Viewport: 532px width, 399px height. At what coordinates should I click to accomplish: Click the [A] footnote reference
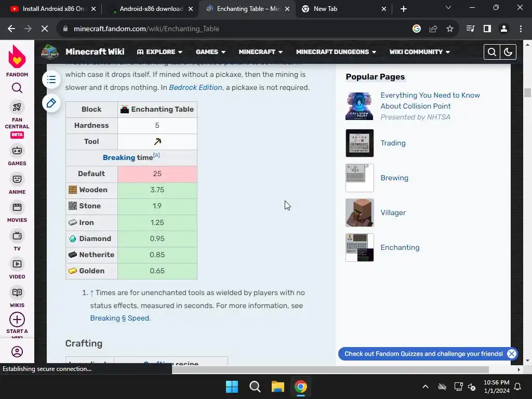[x=156, y=155]
